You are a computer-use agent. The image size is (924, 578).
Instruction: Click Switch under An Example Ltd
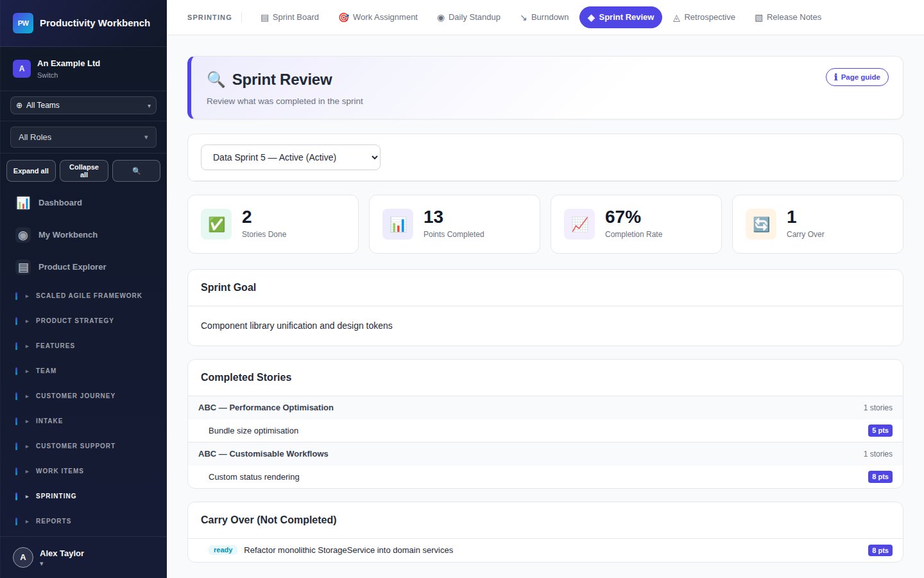(47, 75)
